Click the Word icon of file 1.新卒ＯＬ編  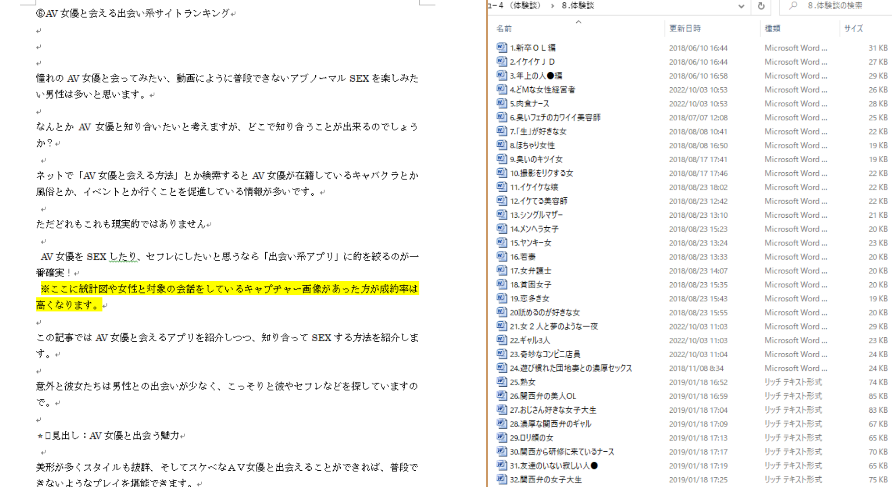502,48
